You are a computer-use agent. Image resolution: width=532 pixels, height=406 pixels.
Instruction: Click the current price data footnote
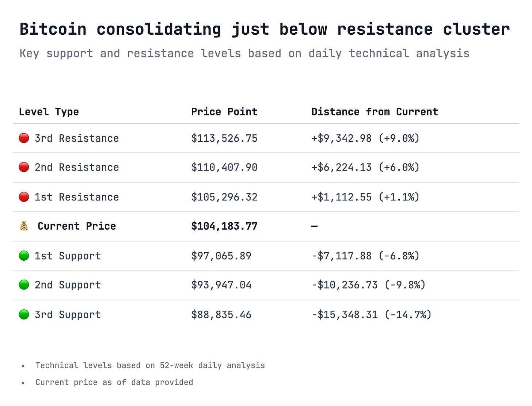click(114, 382)
